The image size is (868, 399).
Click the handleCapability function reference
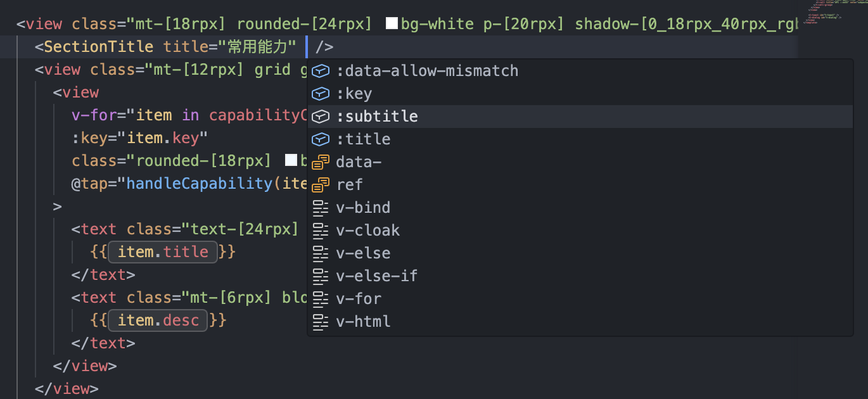coord(199,184)
